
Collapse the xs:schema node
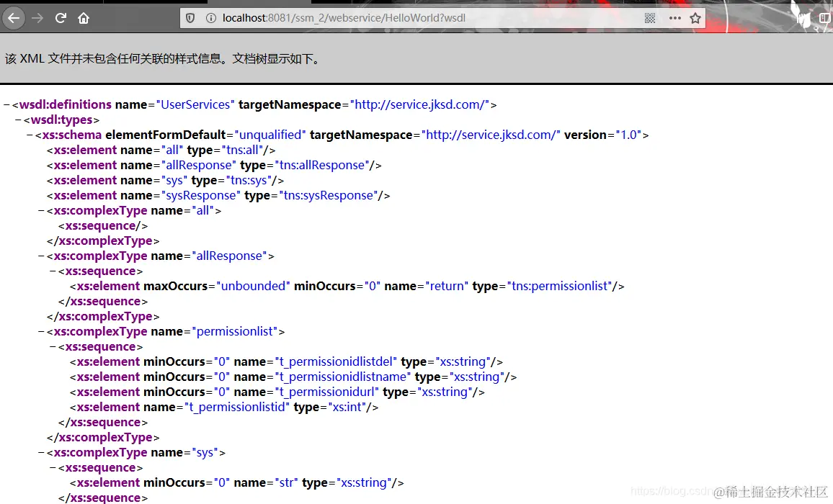tap(30, 135)
